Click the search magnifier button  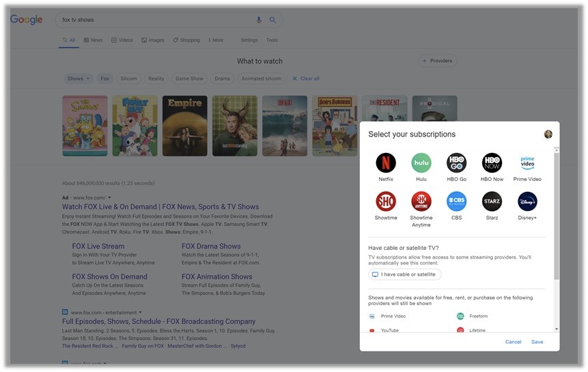tap(272, 20)
